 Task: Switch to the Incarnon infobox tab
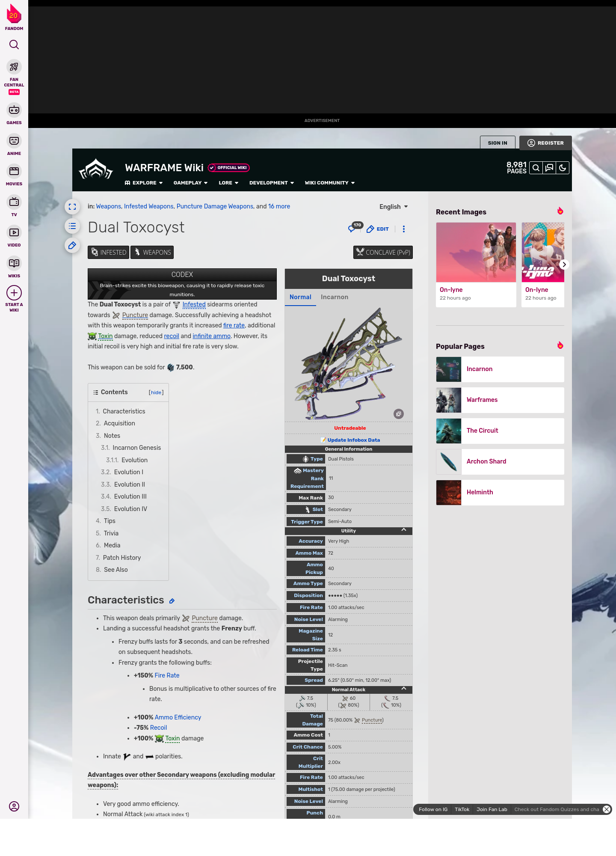(x=335, y=297)
